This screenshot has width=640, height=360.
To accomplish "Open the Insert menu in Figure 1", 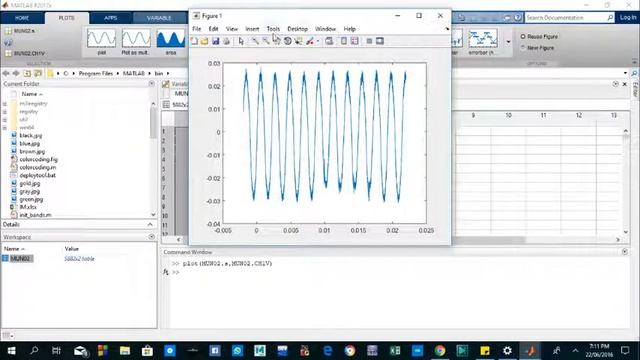I will coord(252,29).
